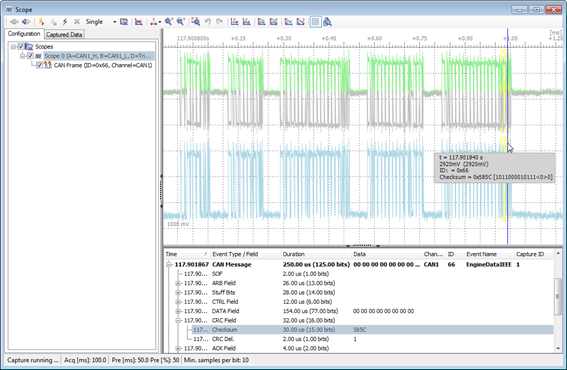This screenshot has height=370, width=567.
Task: Click the scroll up arrow of event table
Action: [558, 254]
